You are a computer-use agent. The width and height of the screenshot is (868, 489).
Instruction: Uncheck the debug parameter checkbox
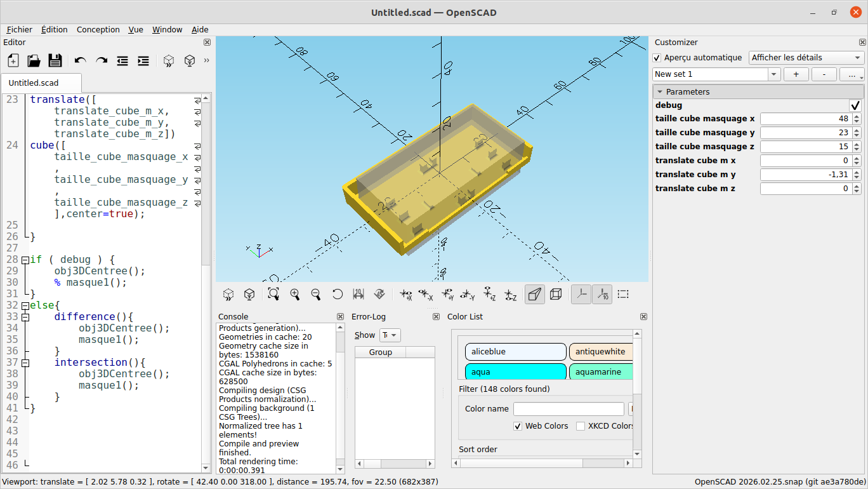(x=855, y=105)
